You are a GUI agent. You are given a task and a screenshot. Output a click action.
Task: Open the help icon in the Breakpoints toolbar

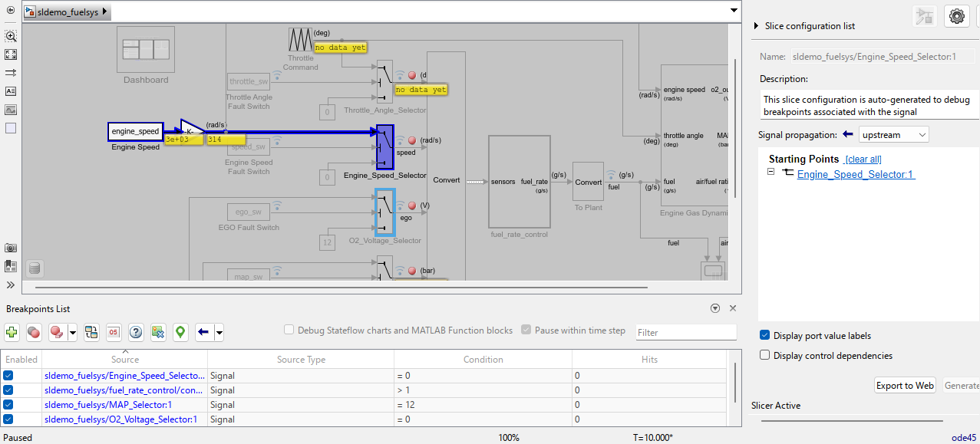135,332
